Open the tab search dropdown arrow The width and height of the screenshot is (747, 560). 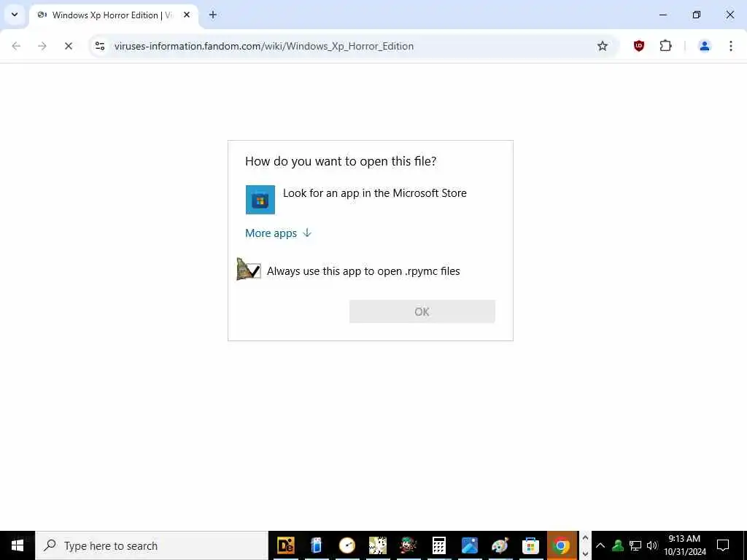15,15
